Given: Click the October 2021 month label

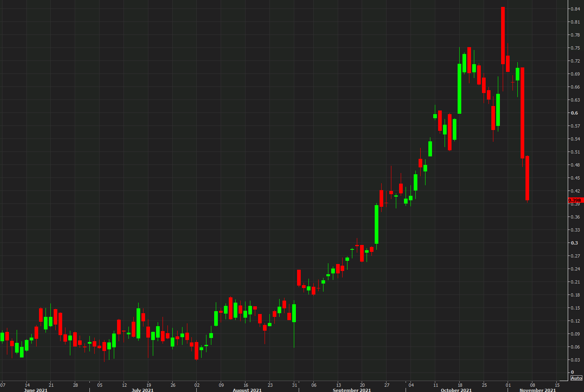Looking at the screenshot, I should pos(456,390).
